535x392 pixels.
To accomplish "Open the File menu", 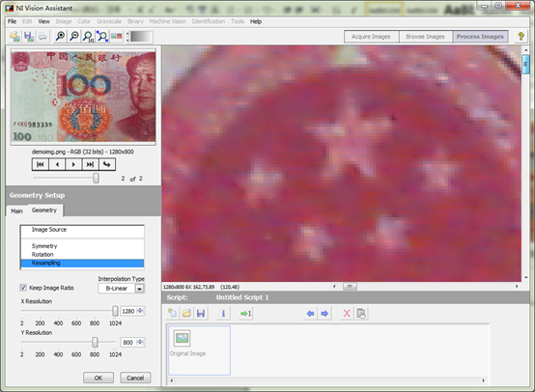I will [x=12, y=21].
